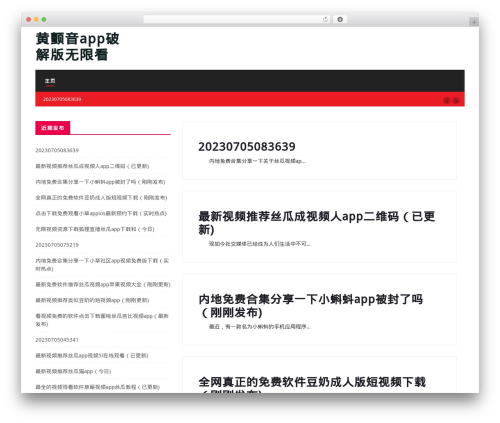Open main article 全网真正的免费软件豆奶成人版短视频下载

click(312, 384)
